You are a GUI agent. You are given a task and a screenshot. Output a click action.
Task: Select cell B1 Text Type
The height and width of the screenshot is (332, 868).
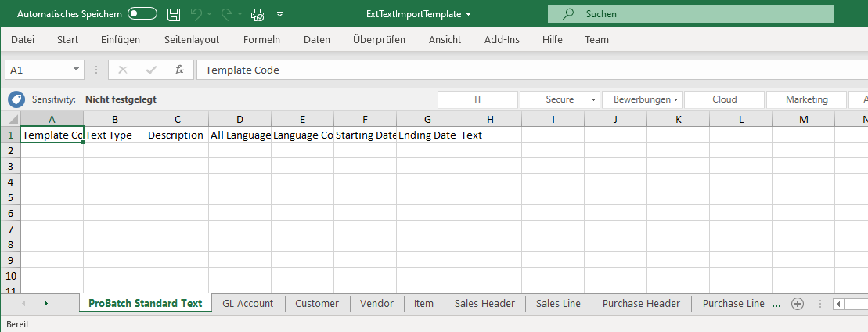pyautogui.click(x=114, y=135)
